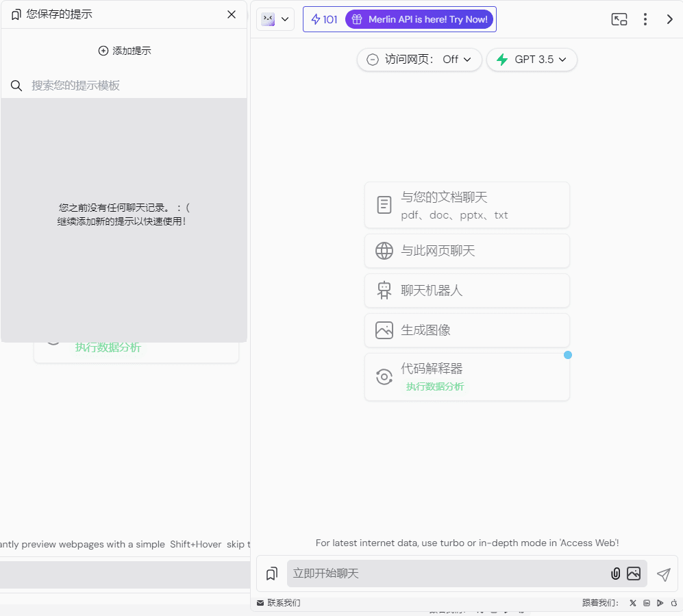This screenshot has width=683, height=616.
Task: Open the Merlin API is here banner
Action: coord(419,19)
